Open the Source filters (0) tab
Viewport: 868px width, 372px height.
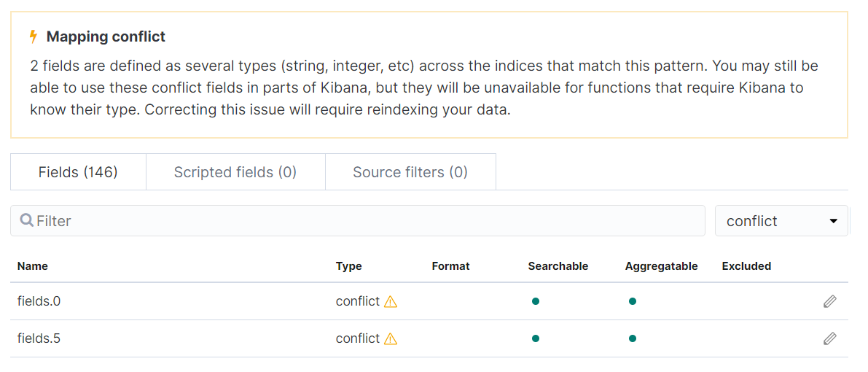point(410,172)
